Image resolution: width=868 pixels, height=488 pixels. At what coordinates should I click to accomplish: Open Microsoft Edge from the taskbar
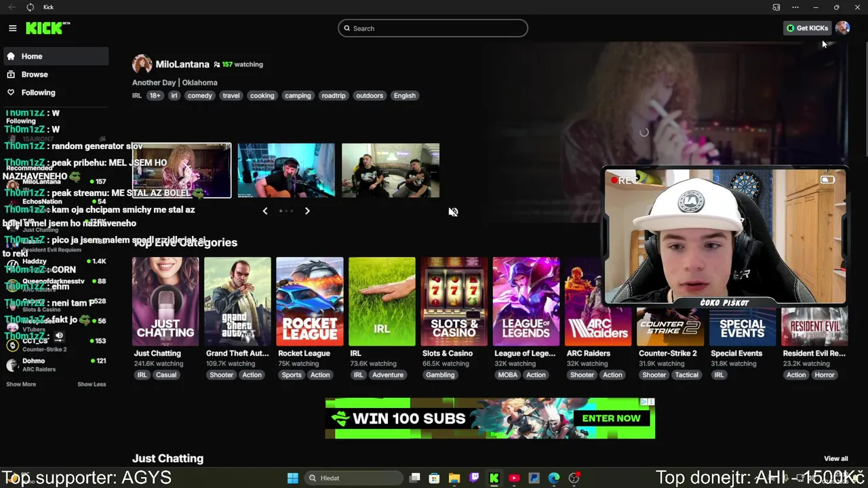tap(554, 478)
